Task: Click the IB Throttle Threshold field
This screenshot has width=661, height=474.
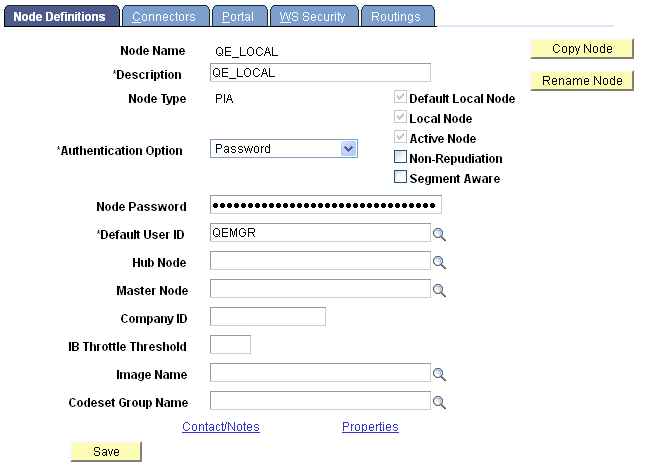Action: [230, 345]
